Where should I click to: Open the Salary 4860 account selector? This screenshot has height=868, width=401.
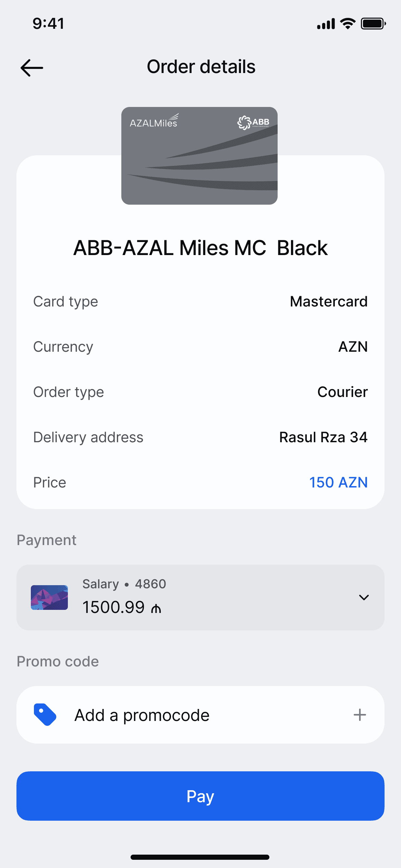click(200, 598)
